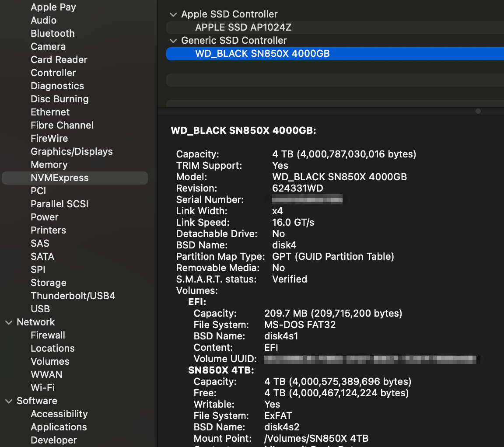The width and height of the screenshot is (504, 447).
Task: Select NVMExpress in the sidebar
Action: point(59,178)
